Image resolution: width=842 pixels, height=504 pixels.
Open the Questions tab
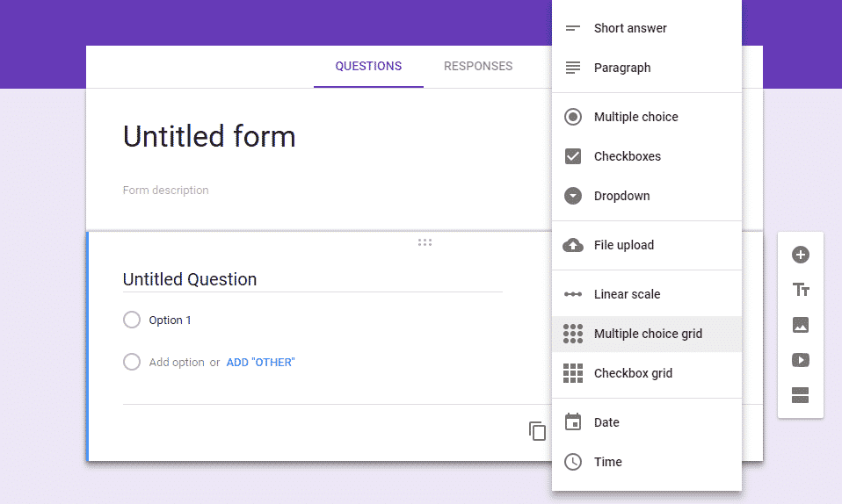click(x=368, y=66)
